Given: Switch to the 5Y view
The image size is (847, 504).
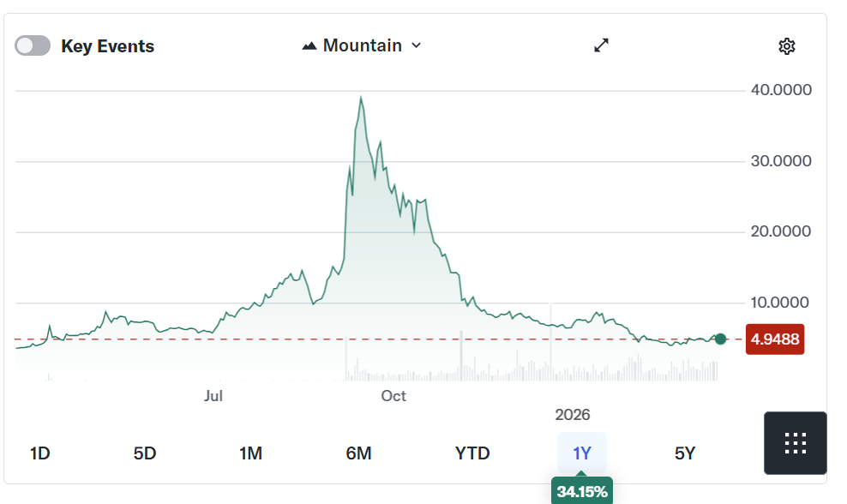Looking at the screenshot, I should coord(683,453).
